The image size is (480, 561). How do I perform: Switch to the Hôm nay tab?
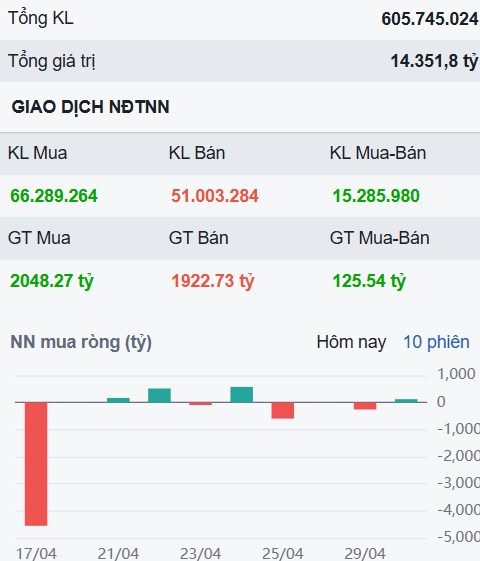pos(351,342)
